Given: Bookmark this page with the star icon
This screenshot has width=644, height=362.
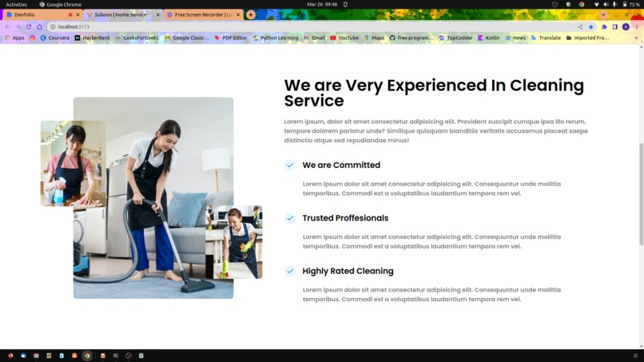Looking at the screenshot, I should pos(591,26).
